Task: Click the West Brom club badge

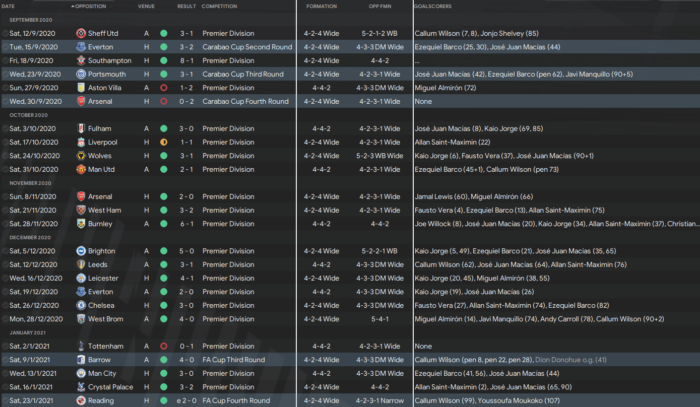Action: pyautogui.click(x=81, y=319)
